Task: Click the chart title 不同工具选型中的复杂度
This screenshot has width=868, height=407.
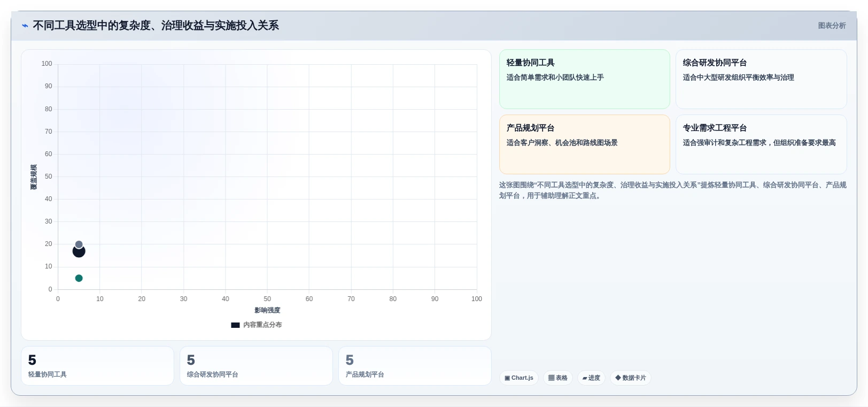Action: [x=156, y=26]
